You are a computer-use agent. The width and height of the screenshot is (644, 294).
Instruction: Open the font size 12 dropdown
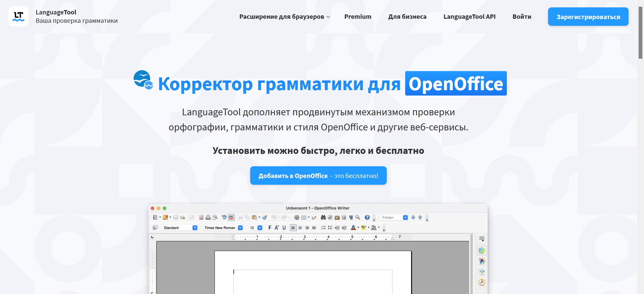[x=260, y=228]
